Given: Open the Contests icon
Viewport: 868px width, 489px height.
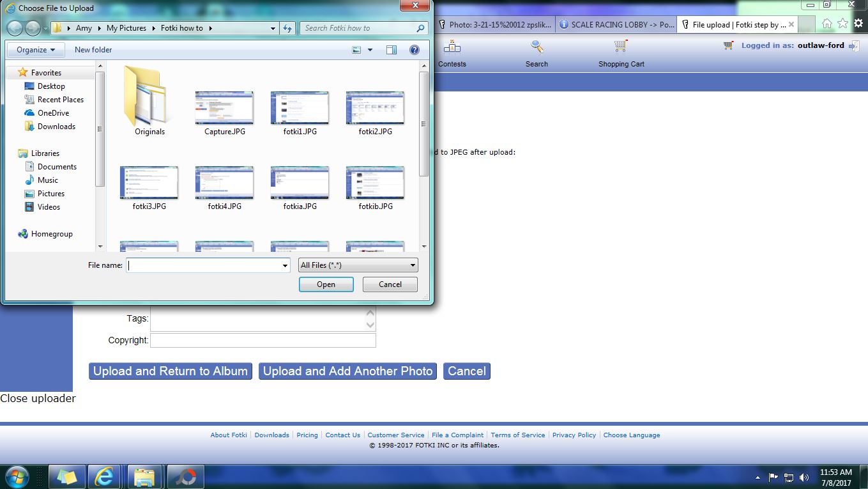Looking at the screenshot, I should [x=452, y=47].
